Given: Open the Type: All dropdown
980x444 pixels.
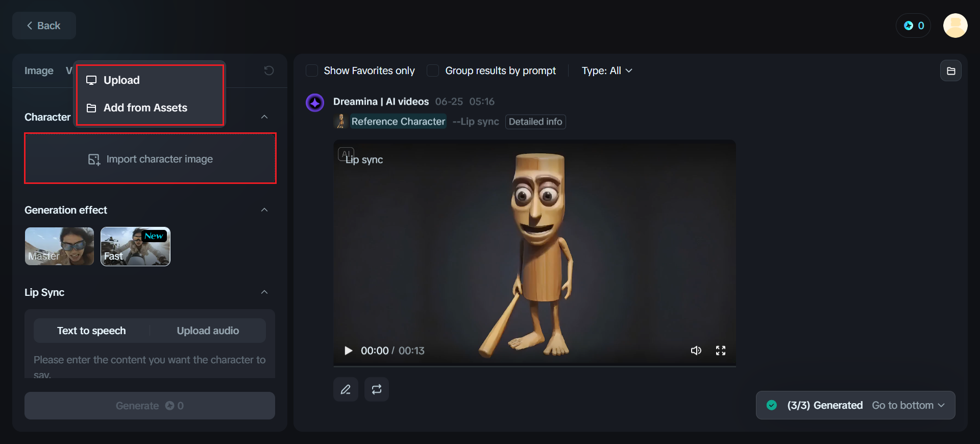Looking at the screenshot, I should pos(607,71).
